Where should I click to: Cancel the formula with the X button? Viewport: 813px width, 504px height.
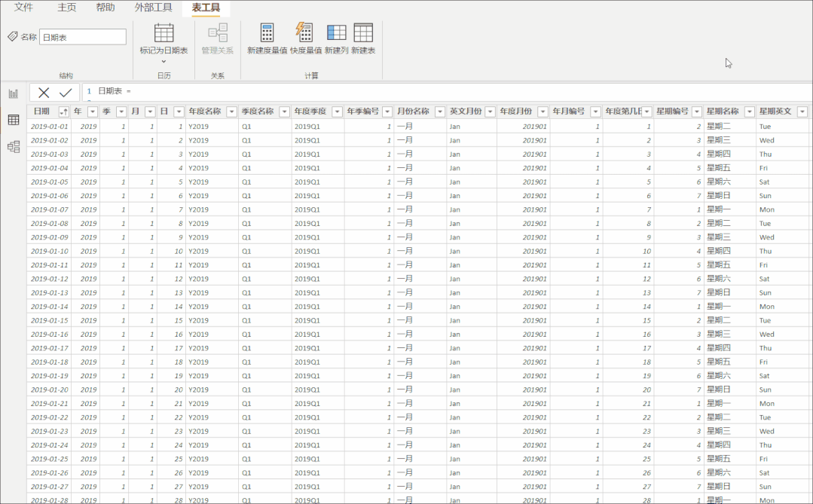[x=44, y=92]
